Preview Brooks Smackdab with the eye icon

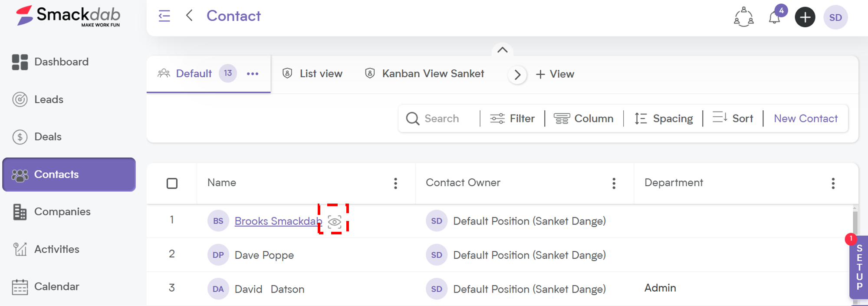pyautogui.click(x=334, y=222)
